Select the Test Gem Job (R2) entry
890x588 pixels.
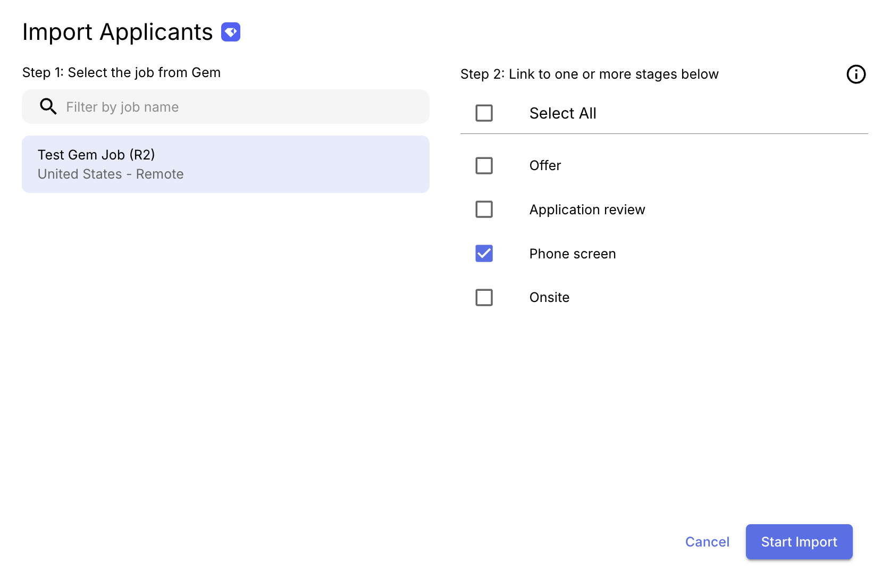pos(225,164)
